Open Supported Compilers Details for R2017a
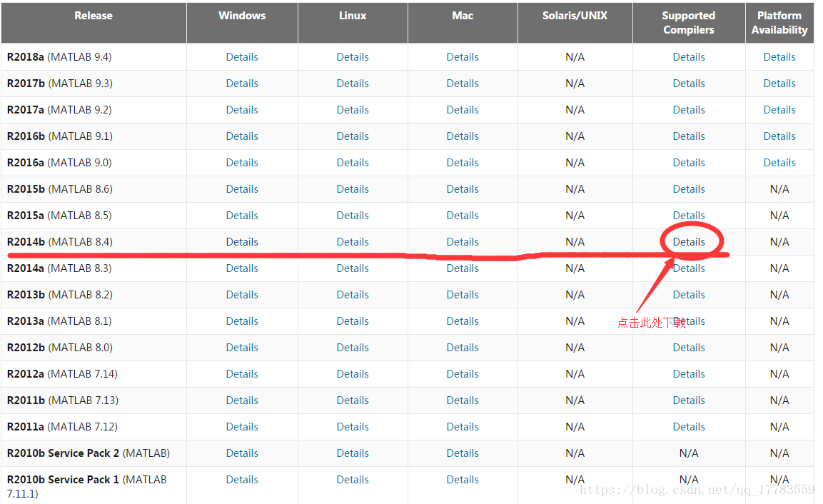823x504 pixels. 689,110
